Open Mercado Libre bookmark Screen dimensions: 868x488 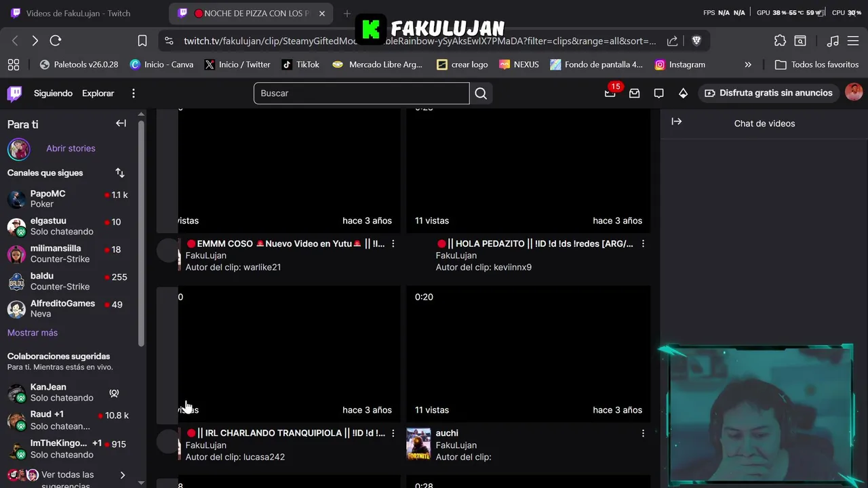point(378,65)
